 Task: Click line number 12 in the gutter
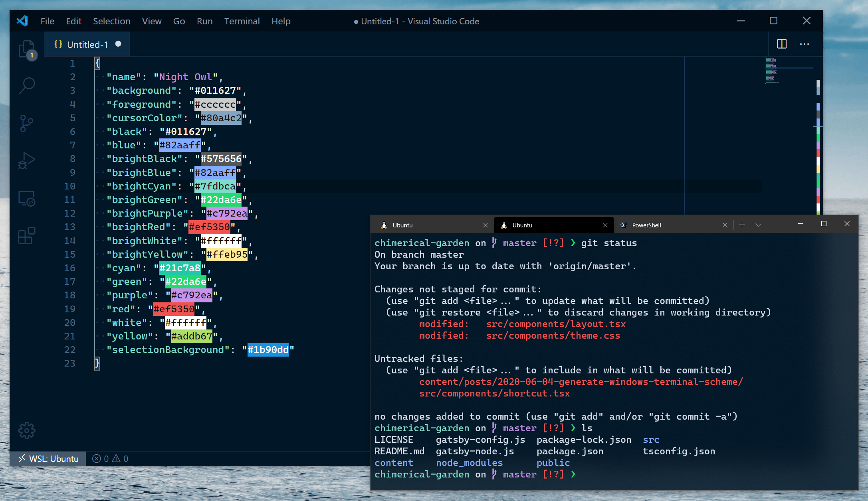pyautogui.click(x=70, y=213)
